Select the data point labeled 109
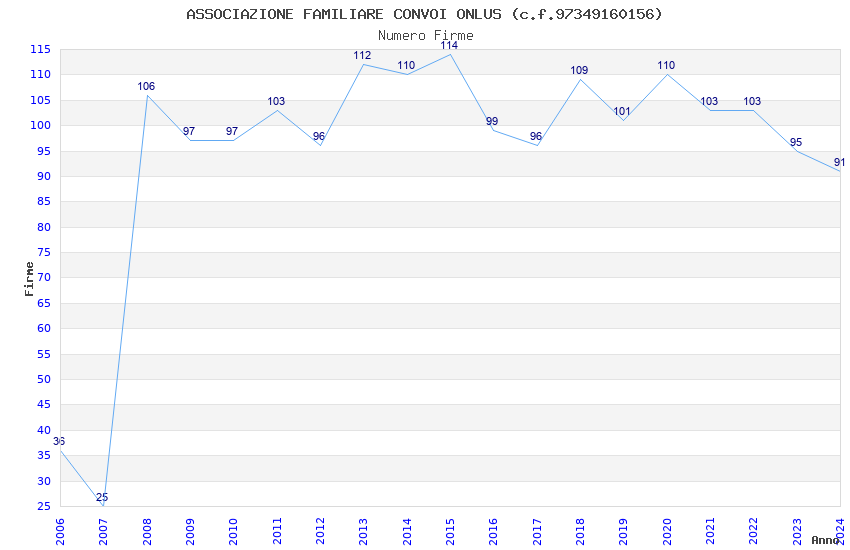Image resolution: width=850 pixels, height=550 pixels. coord(579,70)
